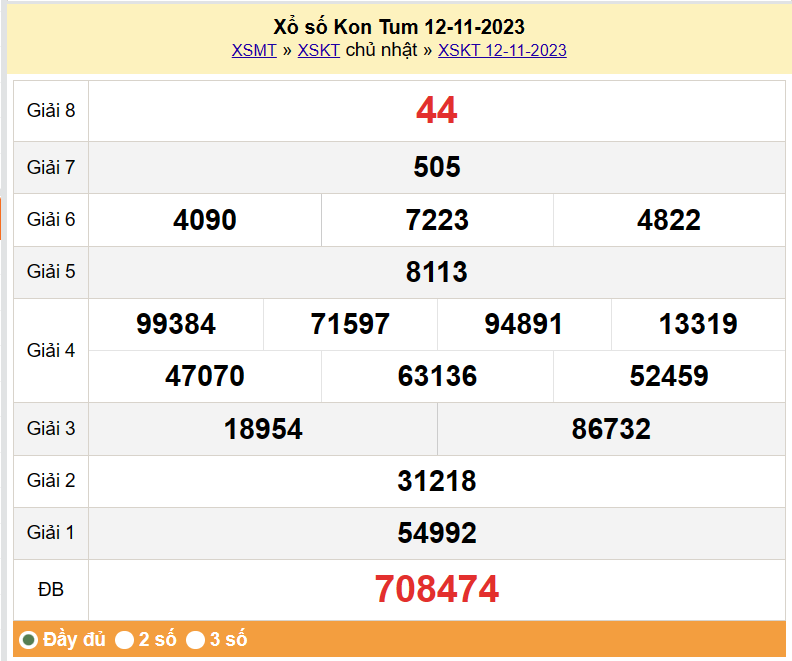Screen dimensions: 792x661
Task: Select the 3 số radio option
Action: coord(196,639)
